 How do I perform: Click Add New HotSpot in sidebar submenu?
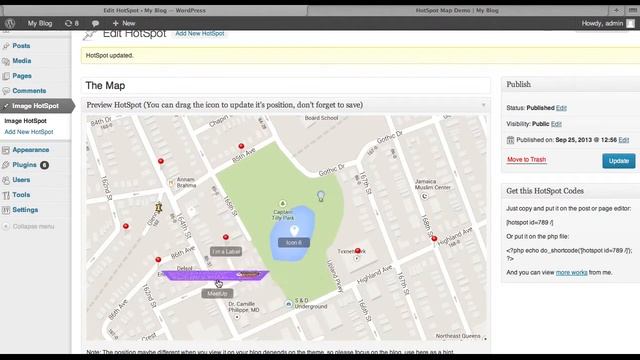tap(29, 132)
